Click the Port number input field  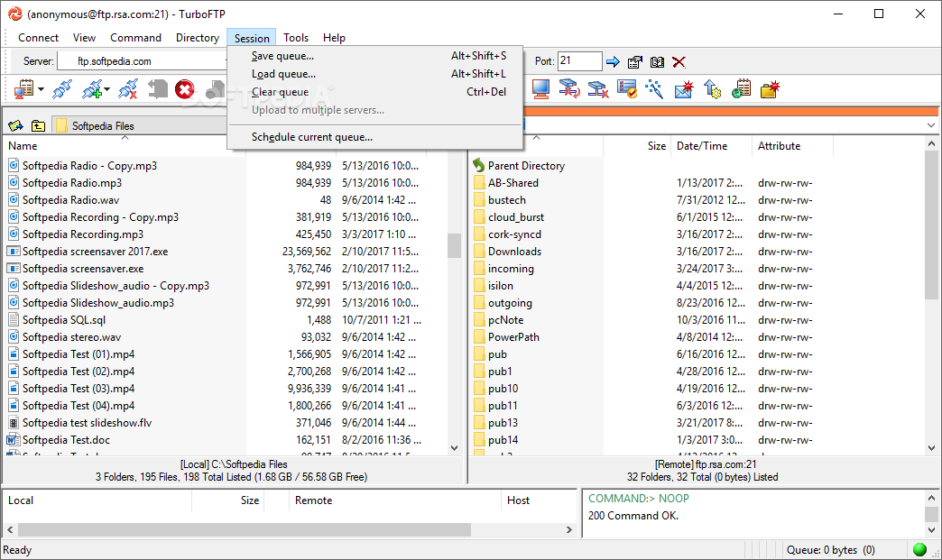(580, 61)
